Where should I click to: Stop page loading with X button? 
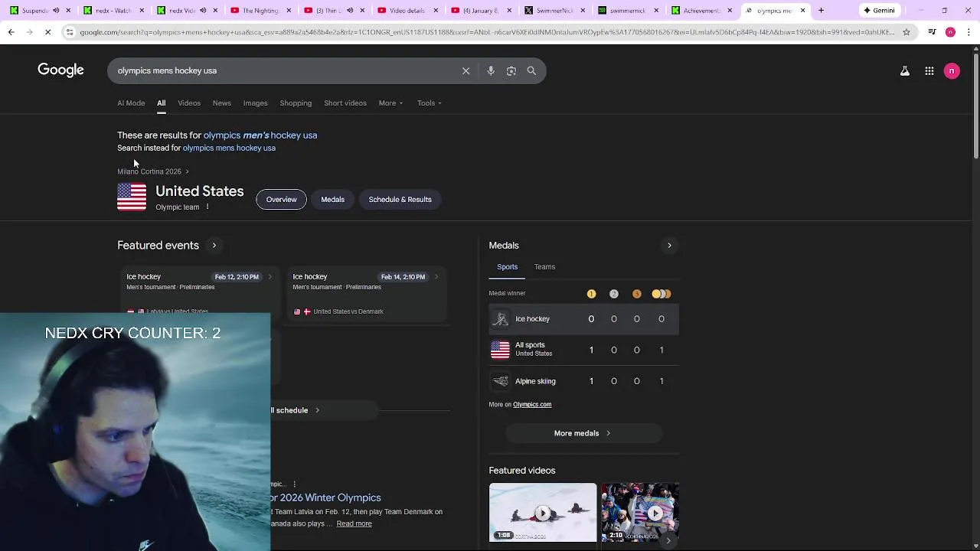[x=47, y=32]
